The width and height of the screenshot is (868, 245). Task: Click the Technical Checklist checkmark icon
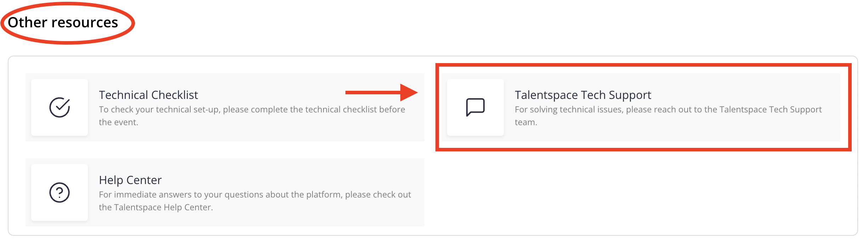coord(60,107)
